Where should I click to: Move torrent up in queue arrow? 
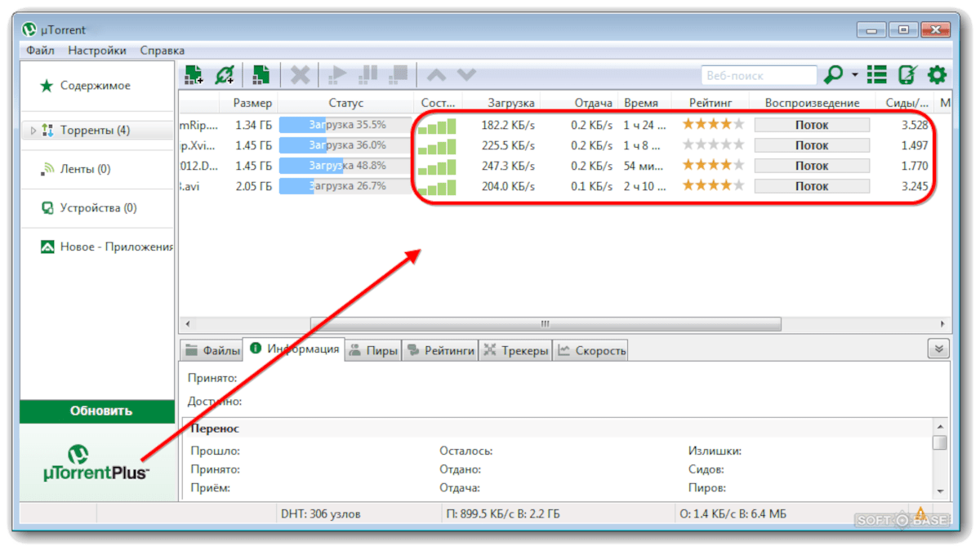436,75
